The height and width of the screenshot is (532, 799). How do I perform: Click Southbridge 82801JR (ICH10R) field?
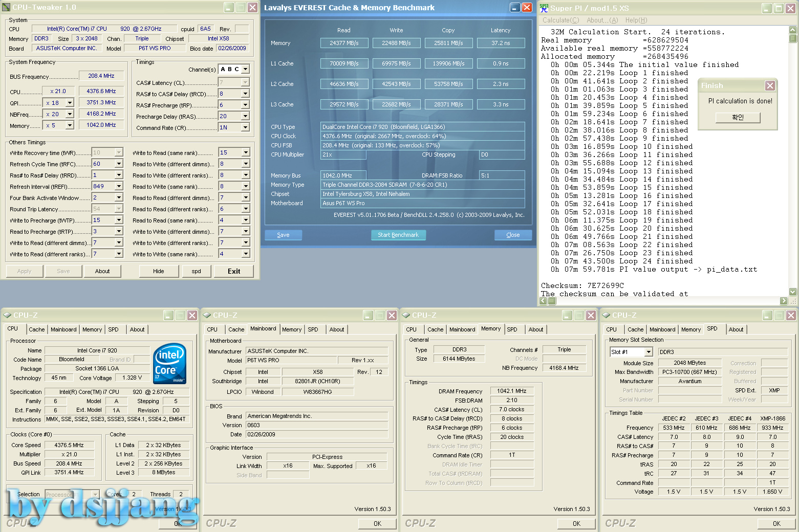317,381
